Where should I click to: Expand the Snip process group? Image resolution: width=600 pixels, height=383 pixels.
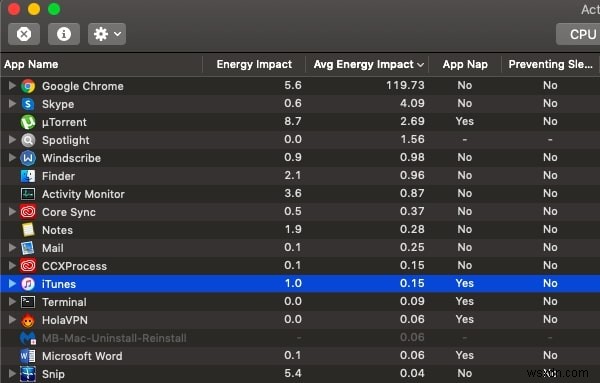tap(12, 373)
